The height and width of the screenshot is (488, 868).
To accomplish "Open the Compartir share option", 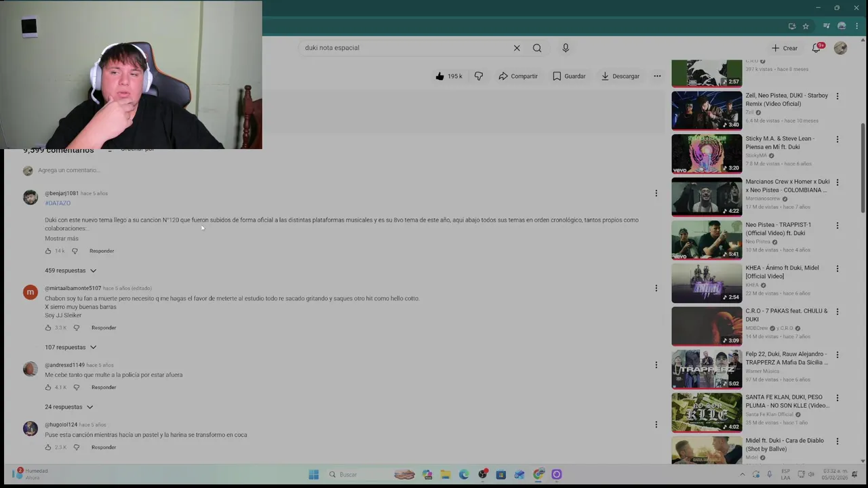I will [x=518, y=76].
